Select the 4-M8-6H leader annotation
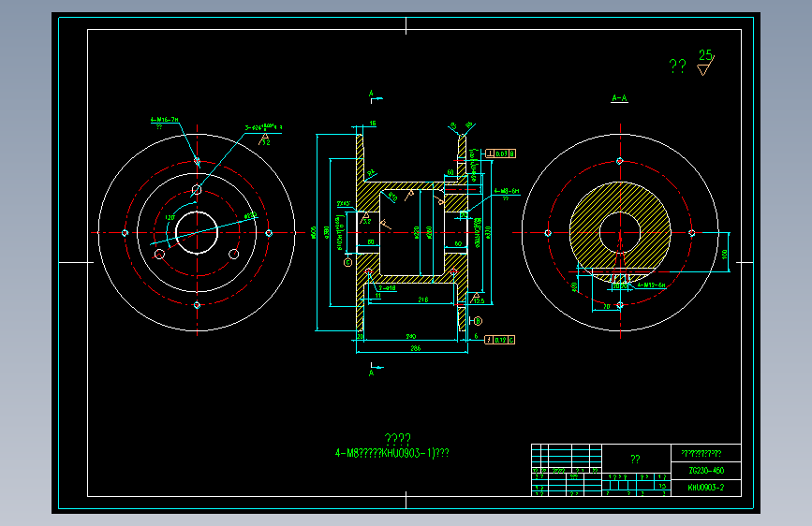The height and width of the screenshot is (526, 812). (506, 191)
